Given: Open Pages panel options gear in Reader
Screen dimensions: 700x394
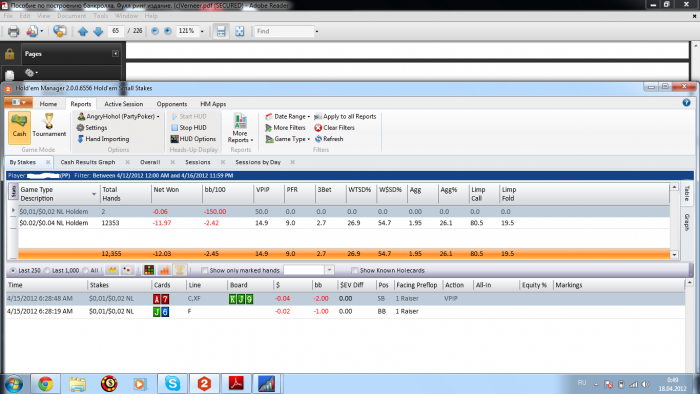Looking at the screenshot, I should pyautogui.click(x=31, y=72).
